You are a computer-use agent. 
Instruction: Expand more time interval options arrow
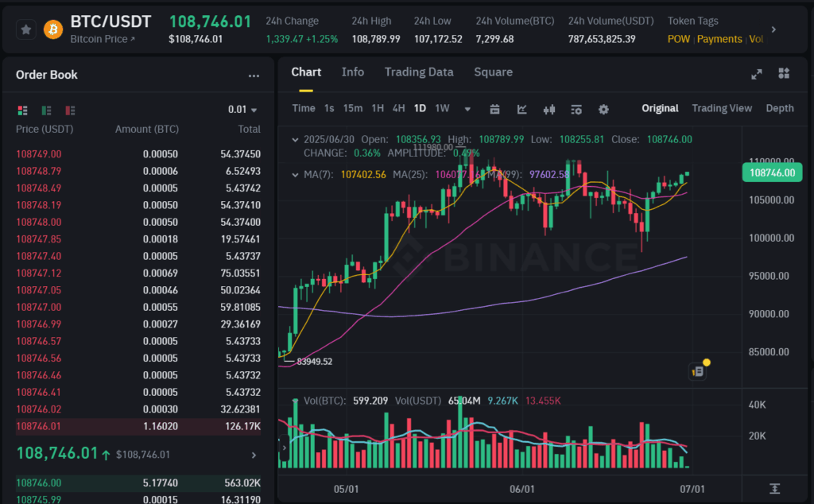tap(467, 109)
